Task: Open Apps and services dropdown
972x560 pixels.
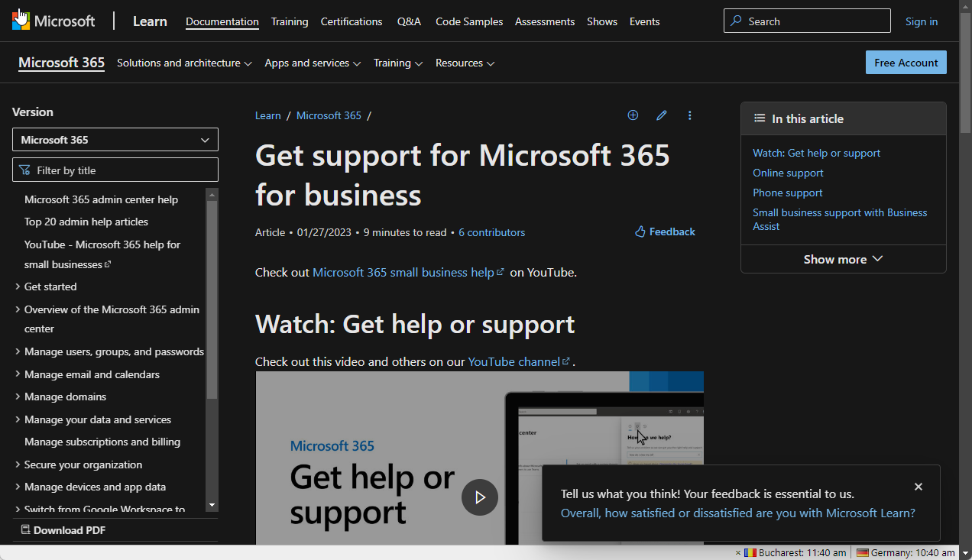Action: [313, 63]
